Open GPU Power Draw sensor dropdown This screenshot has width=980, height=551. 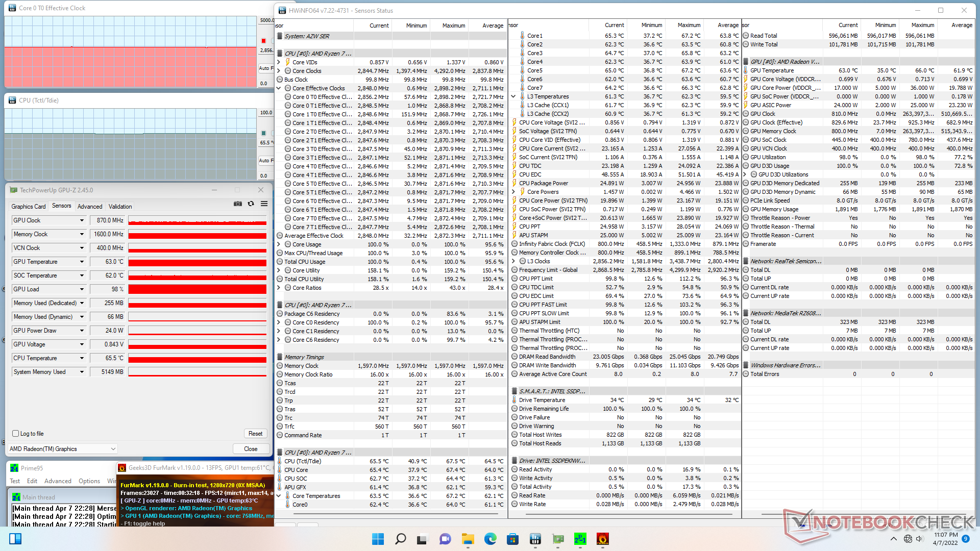[x=82, y=331]
